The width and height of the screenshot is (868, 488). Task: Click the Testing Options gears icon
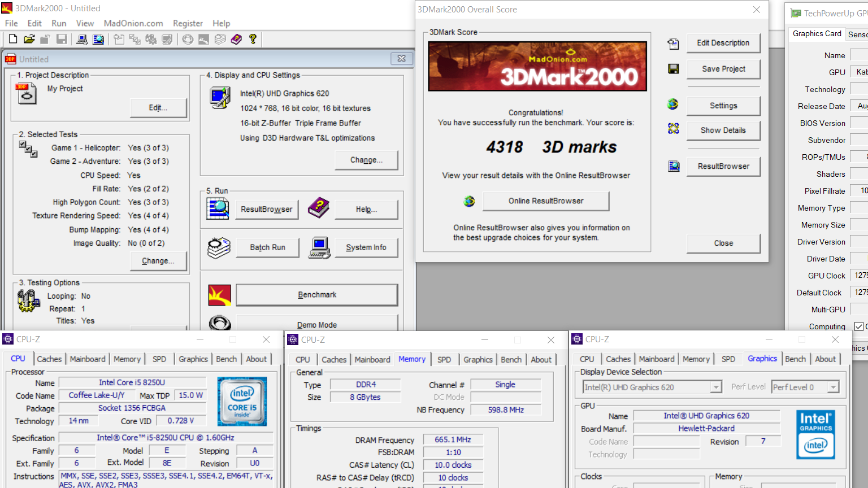(x=28, y=301)
